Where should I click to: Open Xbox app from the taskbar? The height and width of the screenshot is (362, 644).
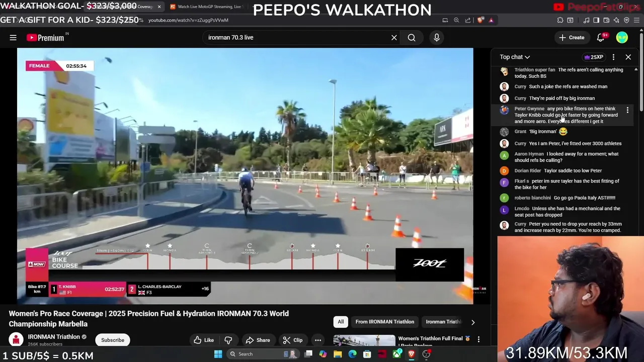pos(397,354)
